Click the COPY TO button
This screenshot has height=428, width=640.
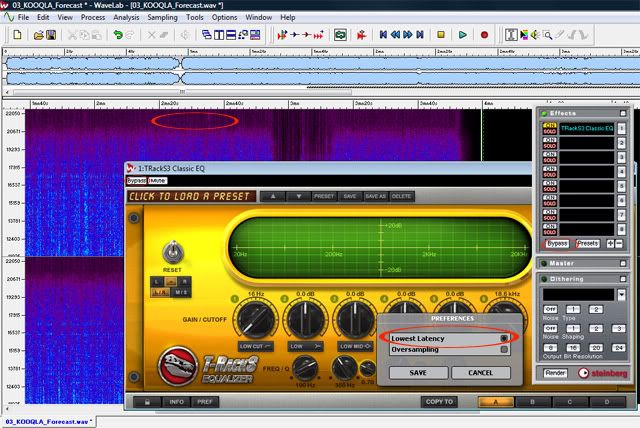tap(439, 402)
